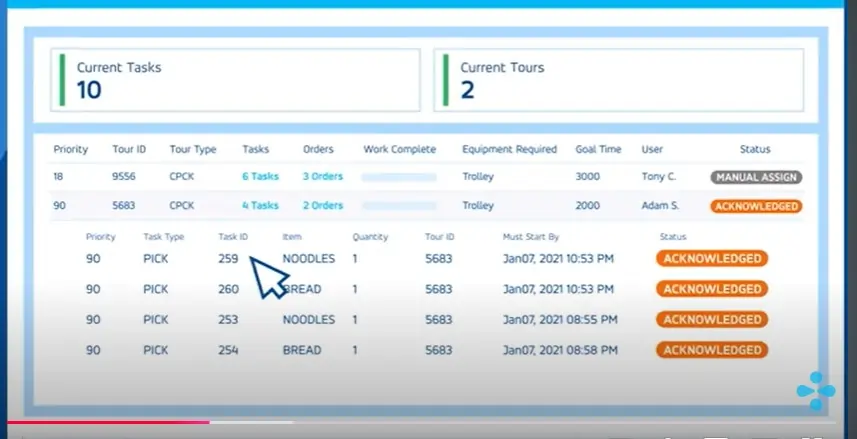
Task: Click task 253's ACKNOWLEDGED badge
Action: 712,320
